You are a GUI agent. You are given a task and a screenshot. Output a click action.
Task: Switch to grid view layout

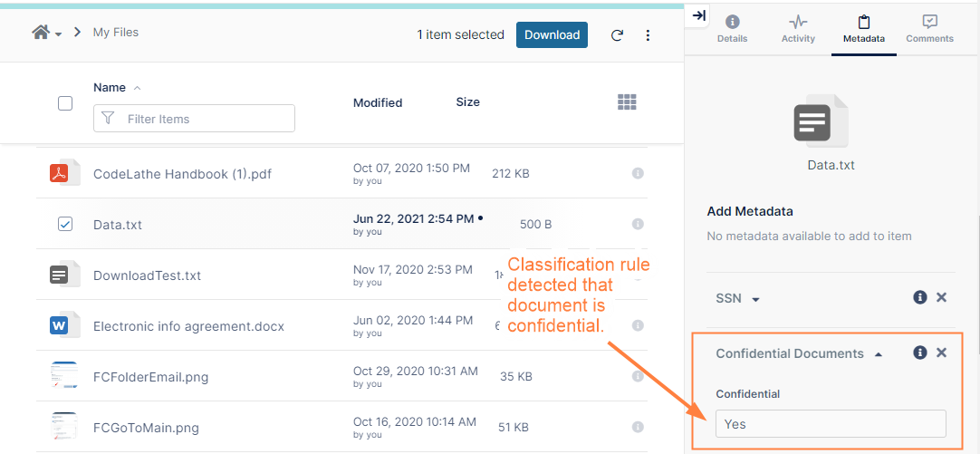click(627, 102)
